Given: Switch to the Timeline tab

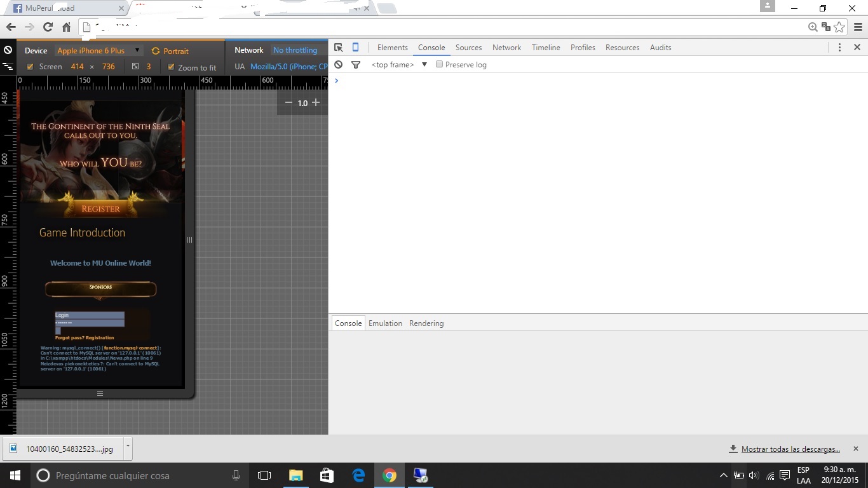Looking at the screenshot, I should pos(546,48).
